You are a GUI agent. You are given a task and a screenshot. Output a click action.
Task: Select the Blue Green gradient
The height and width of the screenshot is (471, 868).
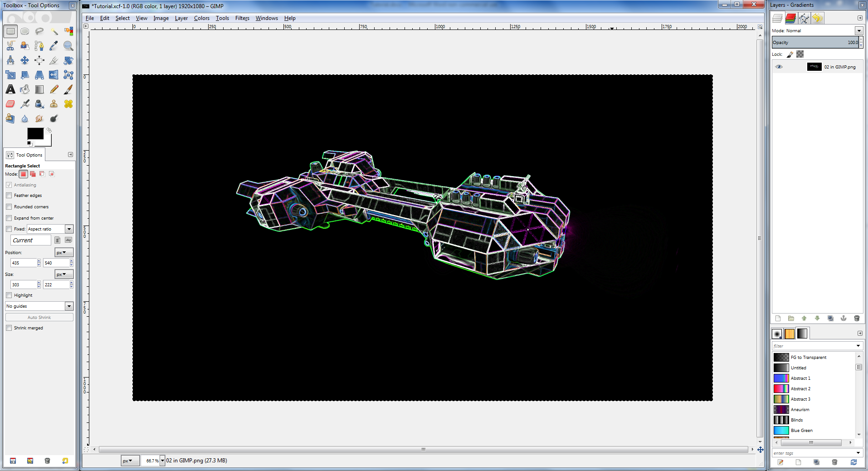pyautogui.click(x=801, y=431)
